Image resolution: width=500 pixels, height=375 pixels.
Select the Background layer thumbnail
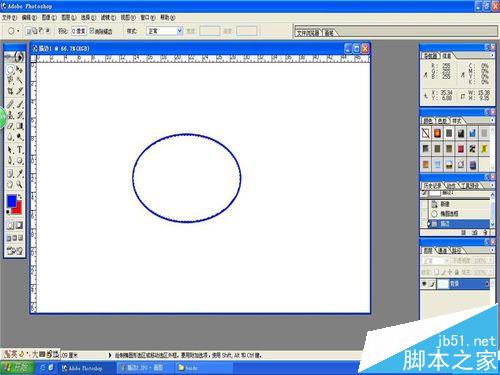click(443, 284)
